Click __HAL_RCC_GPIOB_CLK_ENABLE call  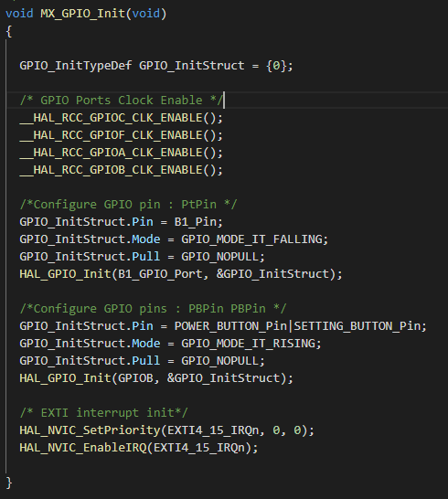click(x=122, y=170)
